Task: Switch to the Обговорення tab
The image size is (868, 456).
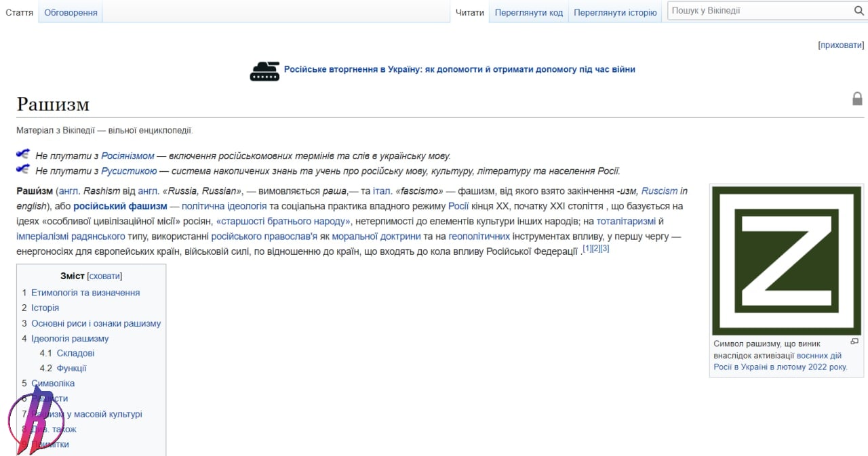Action: pyautogui.click(x=71, y=12)
